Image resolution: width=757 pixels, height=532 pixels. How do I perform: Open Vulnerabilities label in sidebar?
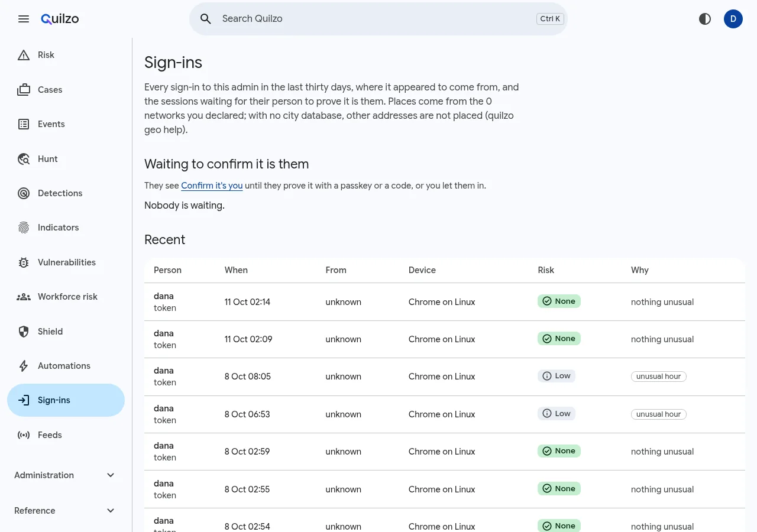point(67,262)
